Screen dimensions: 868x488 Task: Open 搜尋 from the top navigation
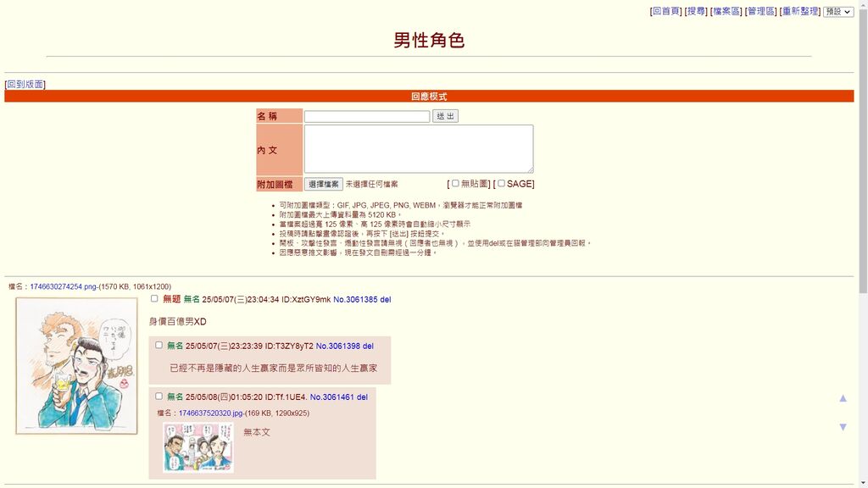696,11
